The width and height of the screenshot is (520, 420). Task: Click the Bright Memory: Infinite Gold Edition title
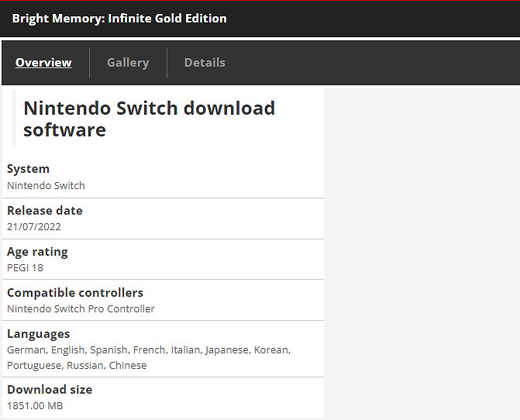pyautogui.click(x=119, y=18)
